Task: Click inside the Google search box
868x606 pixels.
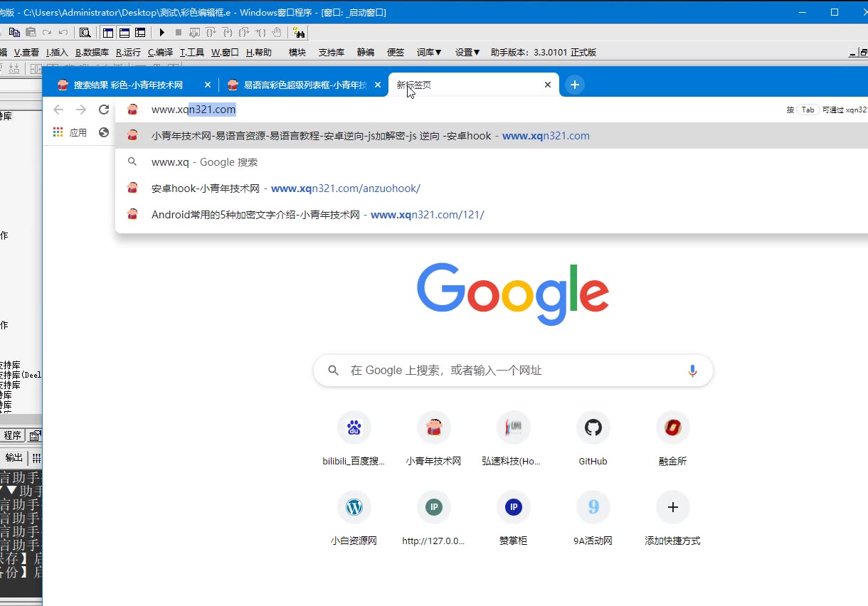Action: [512, 370]
